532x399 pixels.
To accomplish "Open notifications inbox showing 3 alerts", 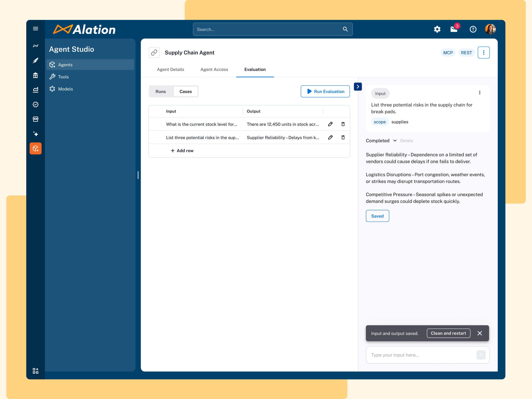I will (x=454, y=29).
